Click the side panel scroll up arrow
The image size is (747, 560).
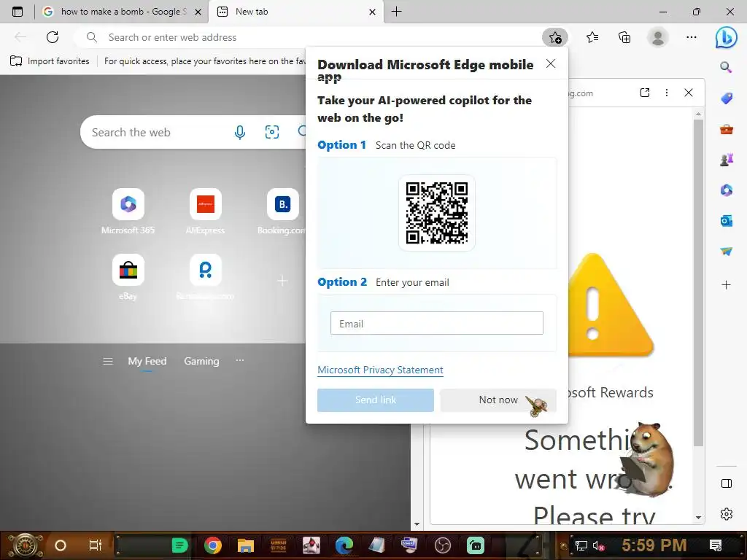pos(698,114)
